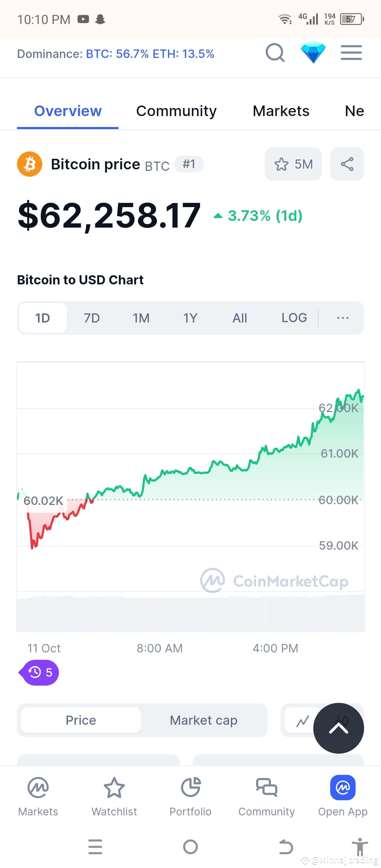The image size is (381, 868).
Task: Open the chart history bubble showing 5
Action: 39,672
